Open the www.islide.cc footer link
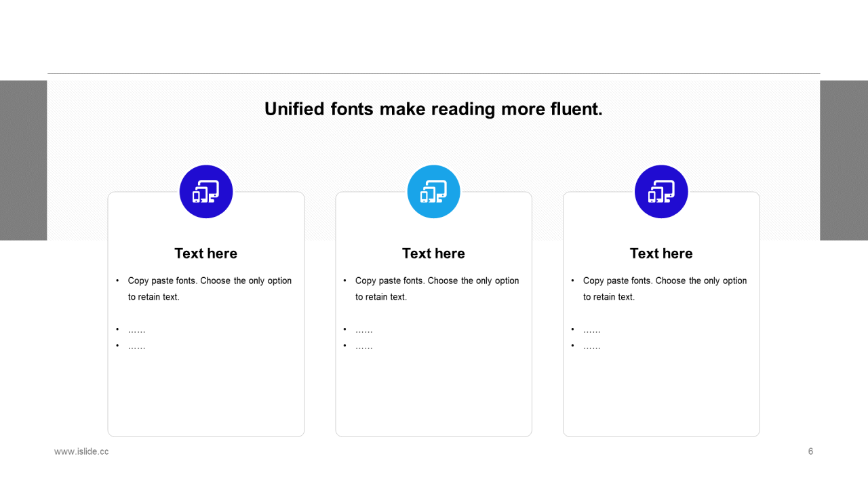 pos(81,451)
